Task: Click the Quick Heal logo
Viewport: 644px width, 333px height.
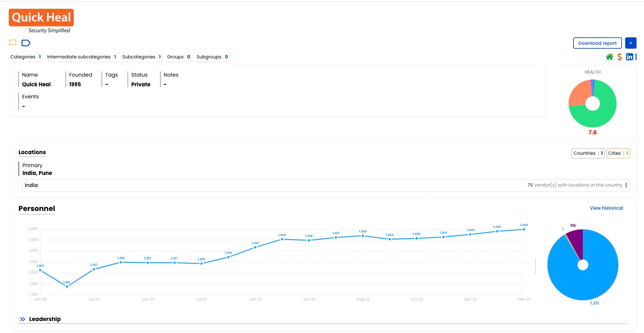Action: coord(41,21)
